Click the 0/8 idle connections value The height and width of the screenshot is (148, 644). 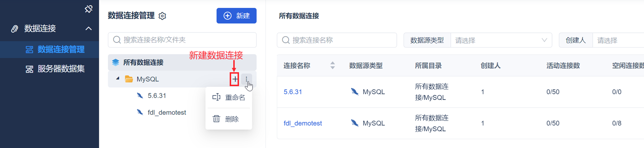617,123
